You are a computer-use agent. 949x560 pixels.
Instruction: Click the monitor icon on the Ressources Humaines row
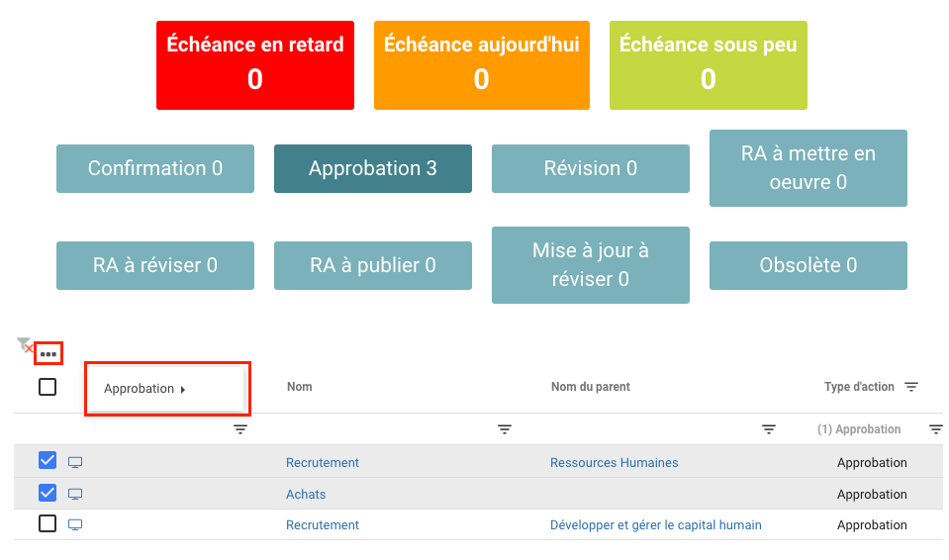[75, 462]
